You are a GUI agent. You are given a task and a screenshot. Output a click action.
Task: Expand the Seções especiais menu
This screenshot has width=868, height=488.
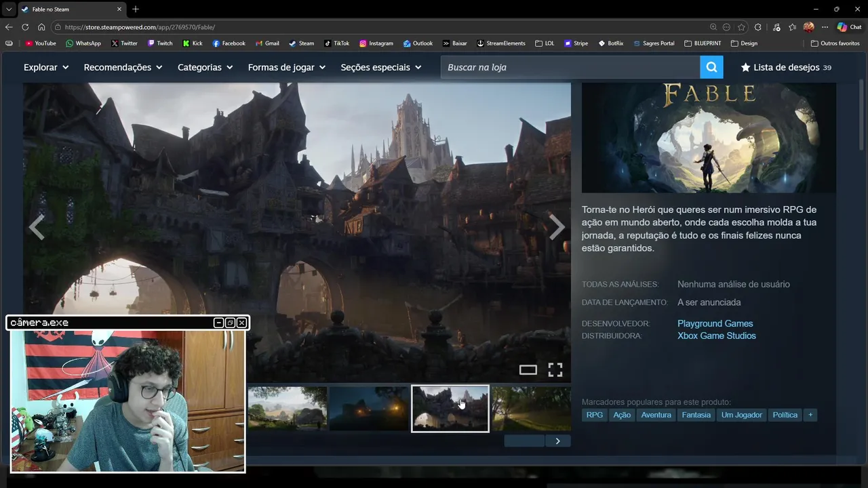pos(381,67)
